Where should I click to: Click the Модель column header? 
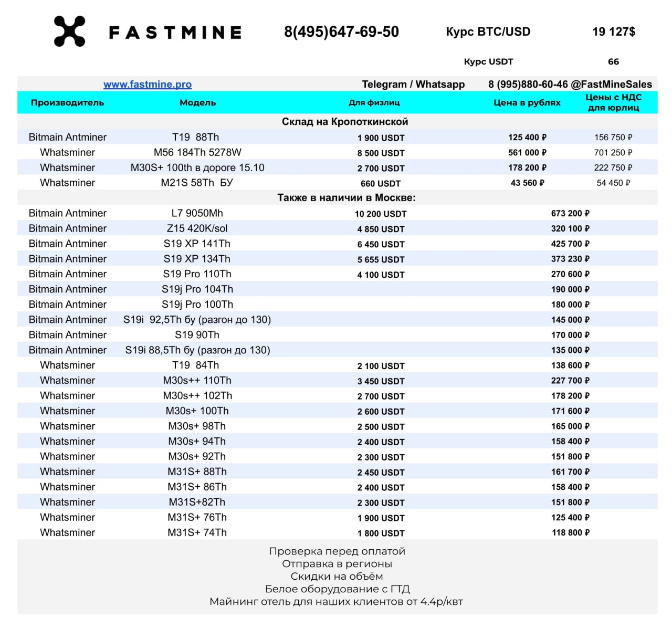pos(197,102)
